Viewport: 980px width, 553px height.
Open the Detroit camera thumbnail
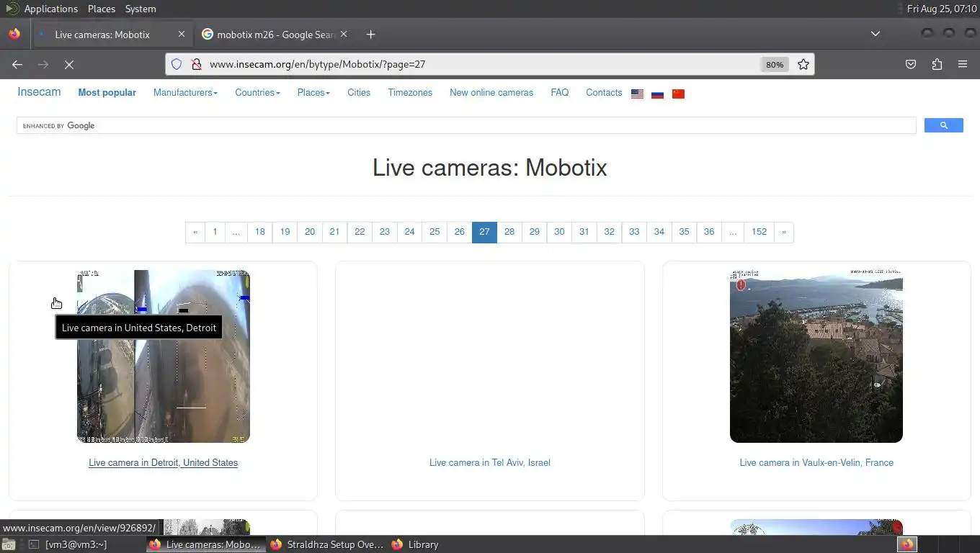click(x=164, y=356)
